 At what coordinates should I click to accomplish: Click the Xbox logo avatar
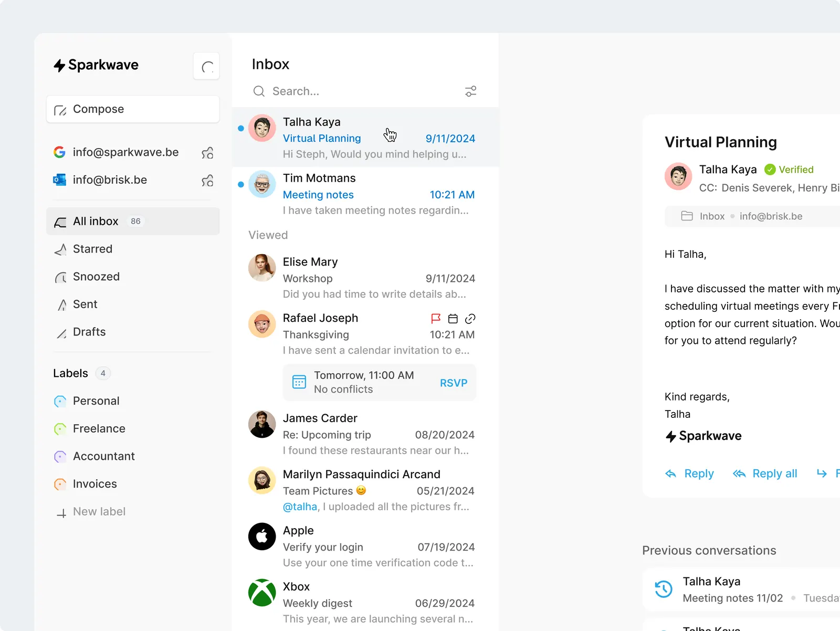pyautogui.click(x=262, y=593)
